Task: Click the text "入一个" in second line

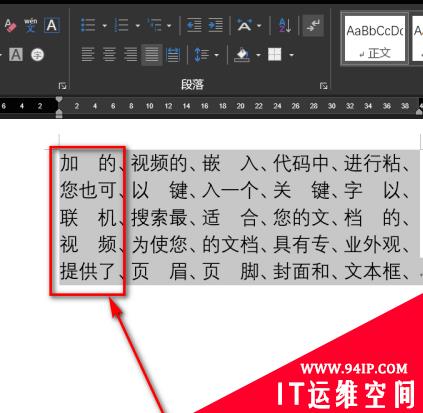Action: point(230,191)
